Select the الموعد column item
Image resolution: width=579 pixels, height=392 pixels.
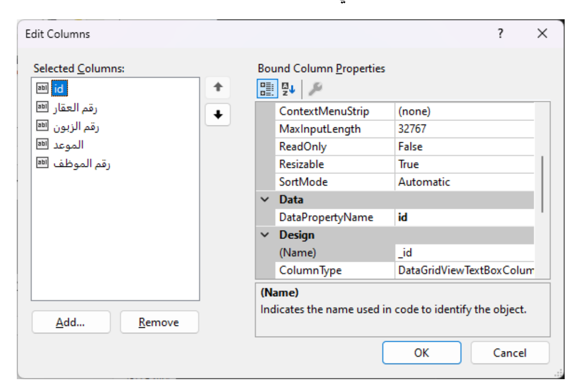tap(68, 145)
